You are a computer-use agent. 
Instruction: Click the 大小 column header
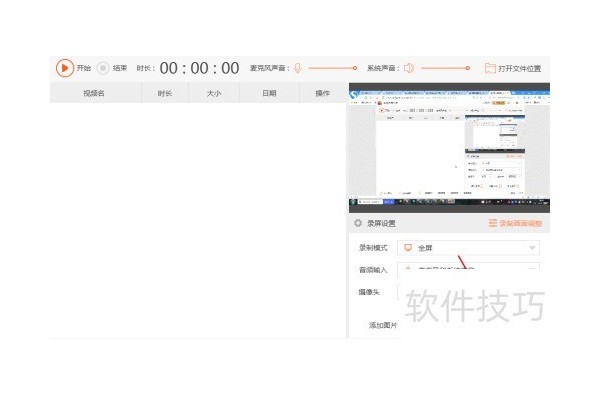214,93
